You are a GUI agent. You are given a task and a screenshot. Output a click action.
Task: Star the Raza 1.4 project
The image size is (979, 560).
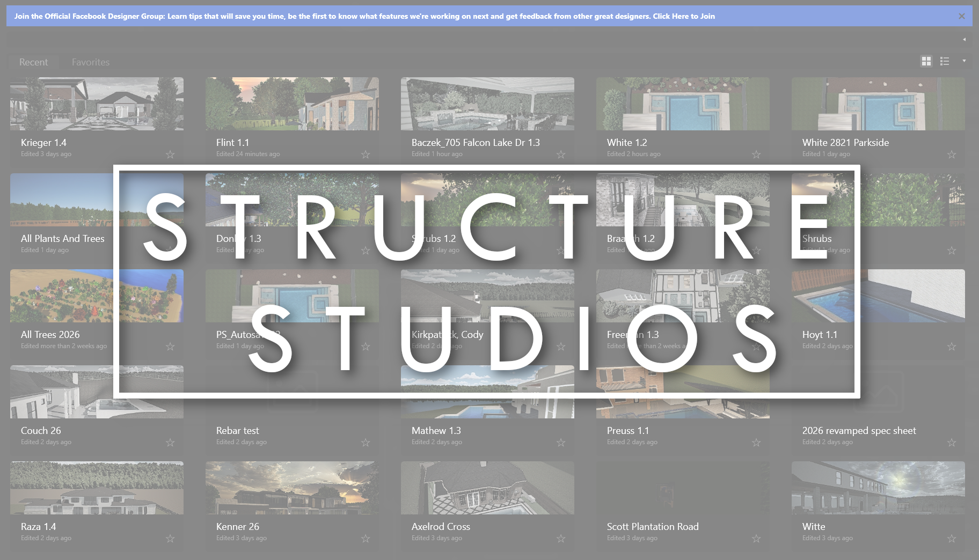click(x=170, y=539)
